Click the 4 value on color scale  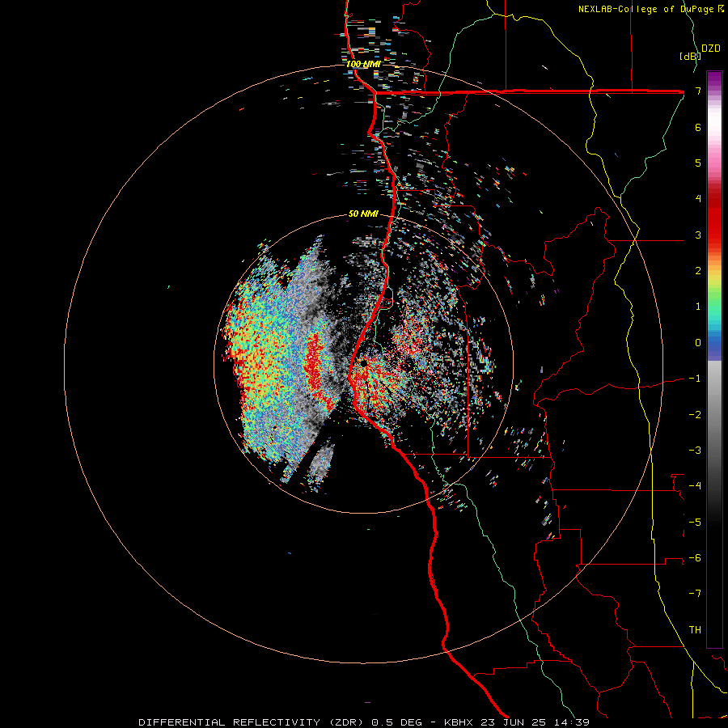698,199
